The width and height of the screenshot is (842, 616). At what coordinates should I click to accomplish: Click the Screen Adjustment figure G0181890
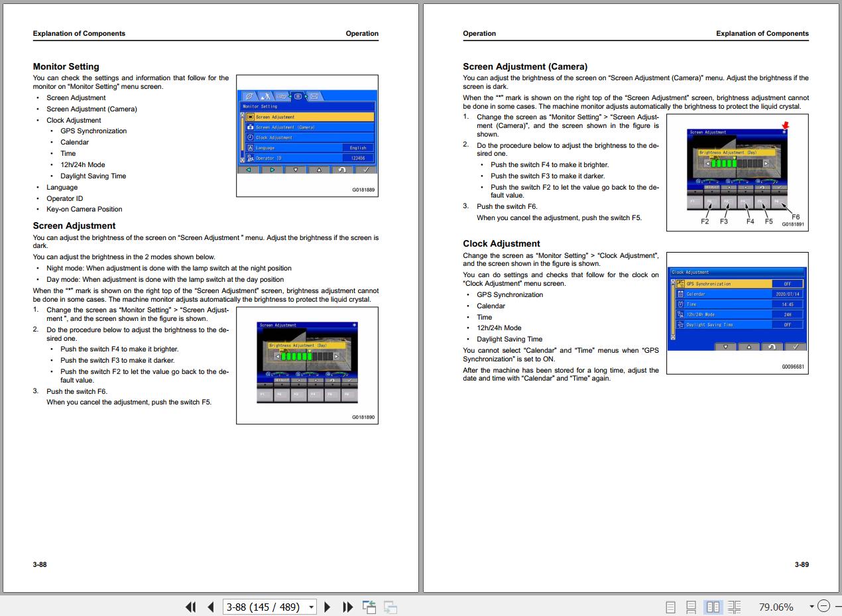[308, 364]
